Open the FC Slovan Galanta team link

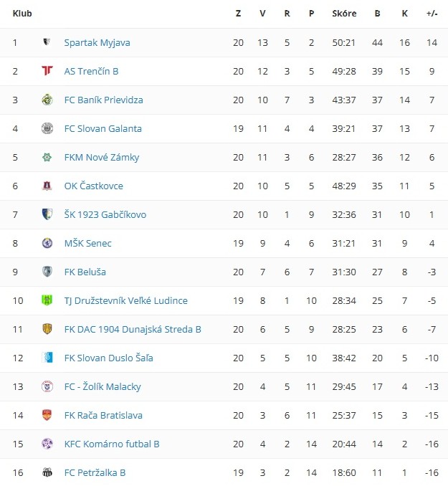coord(103,128)
